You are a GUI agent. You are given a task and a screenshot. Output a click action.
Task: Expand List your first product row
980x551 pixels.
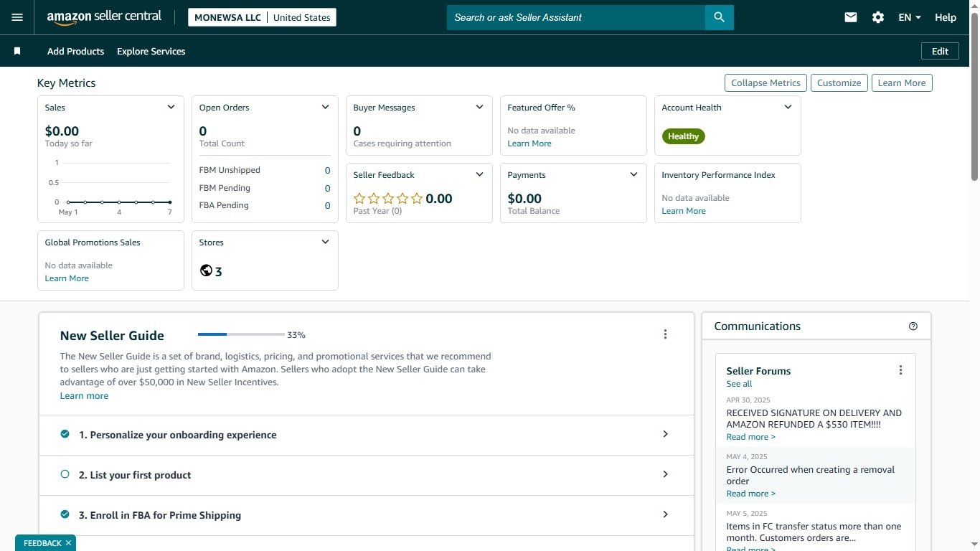[367, 475]
